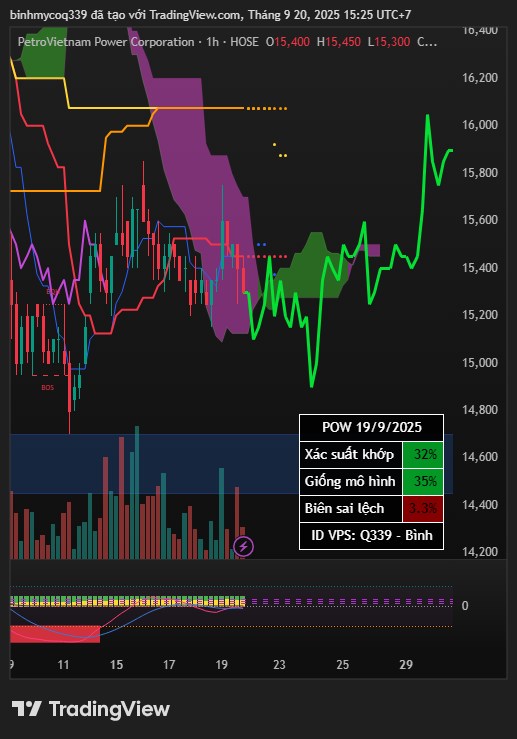This screenshot has height=739, width=517.
Task: Click the blue dots marker above price
Action: pos(262,245)
